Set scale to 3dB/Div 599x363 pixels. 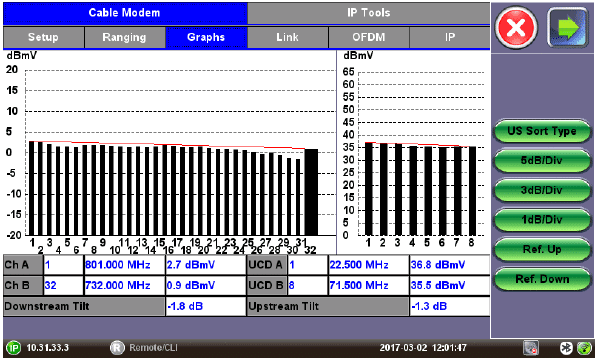pos(542,190)
